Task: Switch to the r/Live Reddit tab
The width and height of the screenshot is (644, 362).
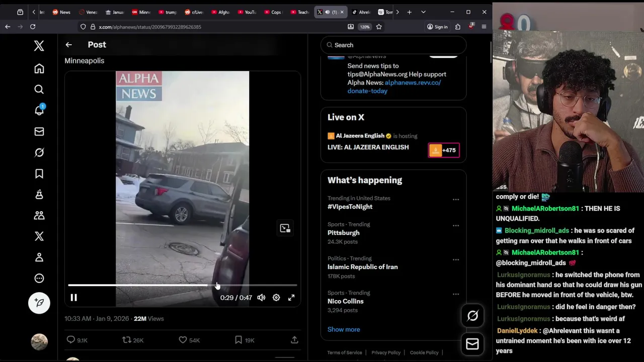Action: pos(194,12)
